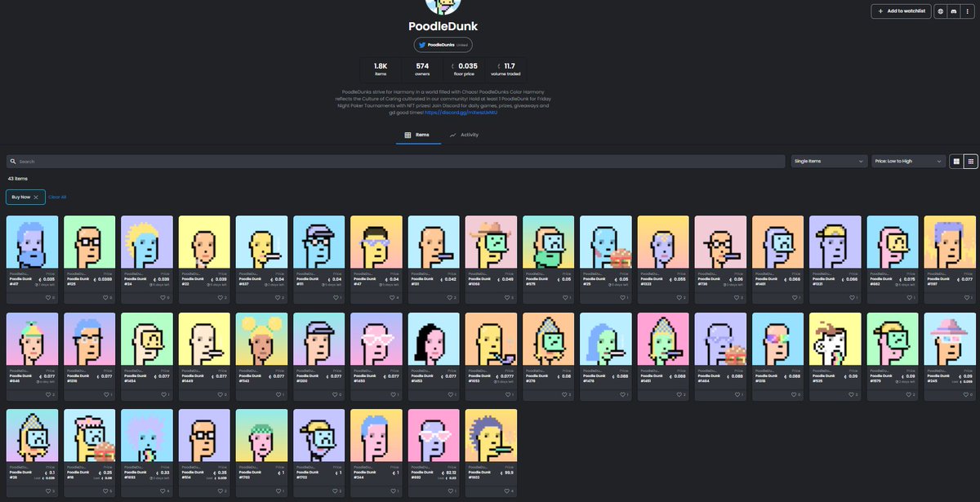Open Poodle Dunk #1693 purple fuzzy hair
The image size is (980, 502).
147,436
